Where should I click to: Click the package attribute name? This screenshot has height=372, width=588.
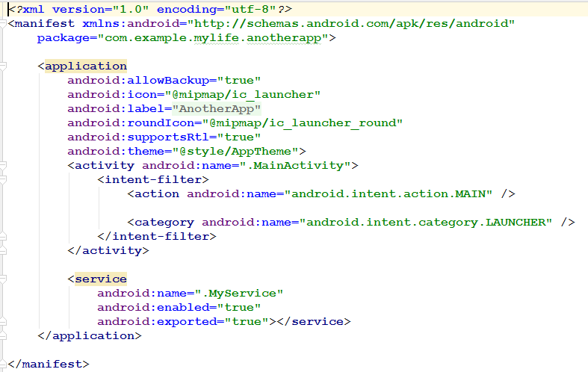click(63, 38)
